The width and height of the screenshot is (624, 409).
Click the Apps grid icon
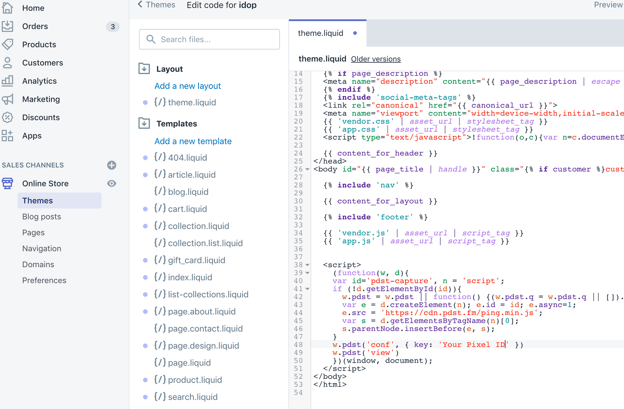8,136
